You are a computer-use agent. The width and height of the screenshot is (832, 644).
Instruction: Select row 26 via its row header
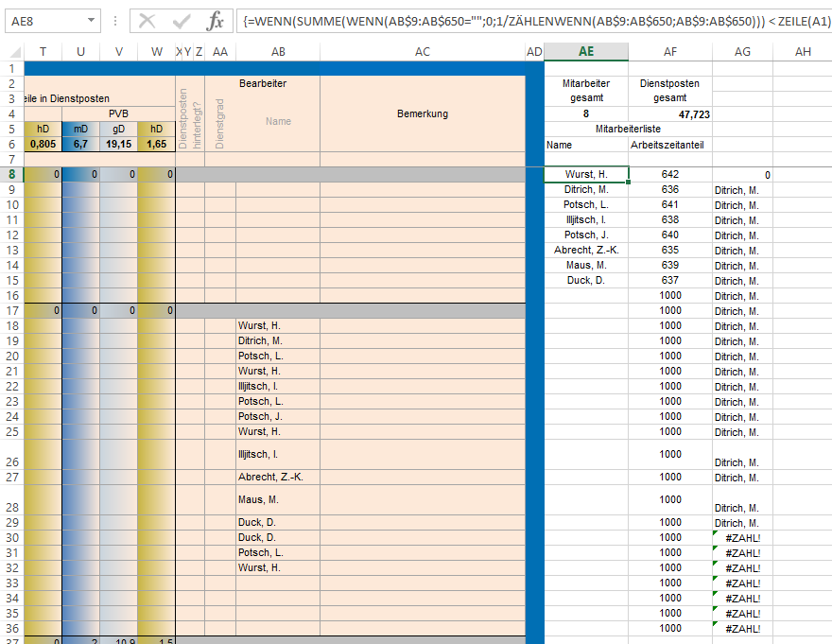click(11, 454)
